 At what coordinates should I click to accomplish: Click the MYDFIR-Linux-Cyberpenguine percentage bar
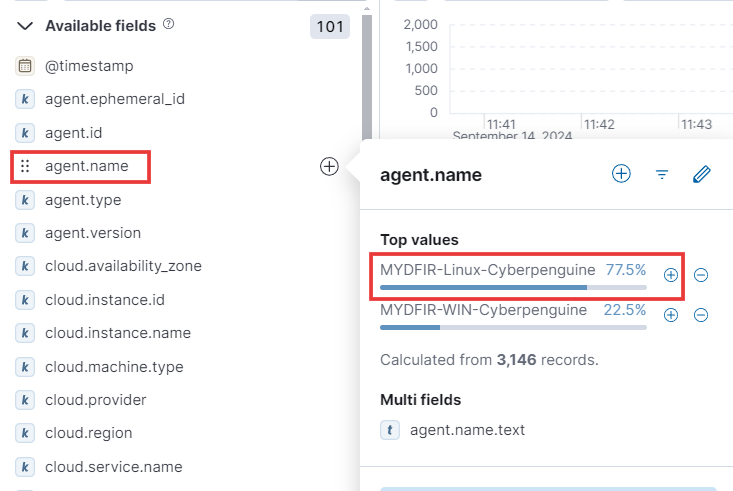click(x=513, y=288)
